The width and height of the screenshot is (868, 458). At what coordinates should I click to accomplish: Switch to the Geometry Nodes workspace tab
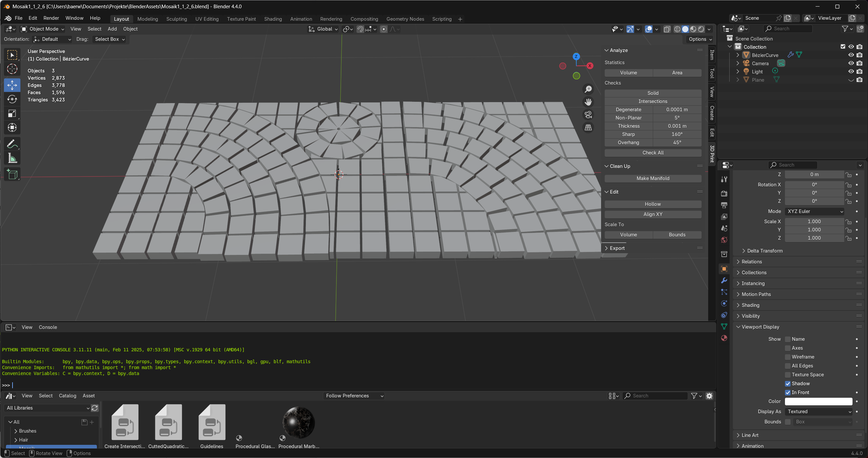[405, 19]
